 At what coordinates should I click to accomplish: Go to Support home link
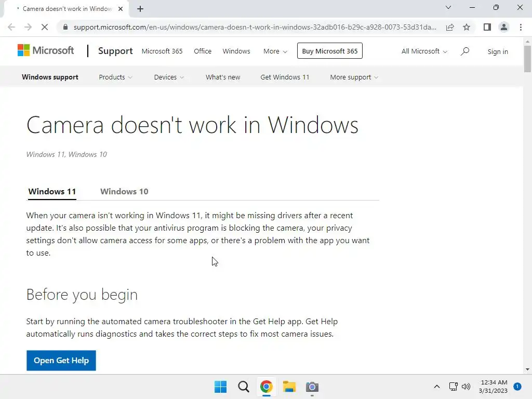115,51
